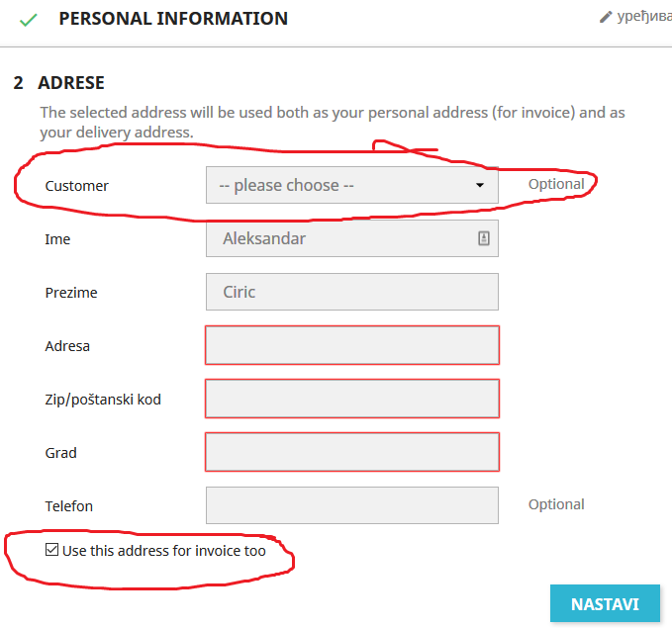This screenshot has height=628, width=672.
Task: Select the empty Adresa input field
Action: tap(351, 345)
